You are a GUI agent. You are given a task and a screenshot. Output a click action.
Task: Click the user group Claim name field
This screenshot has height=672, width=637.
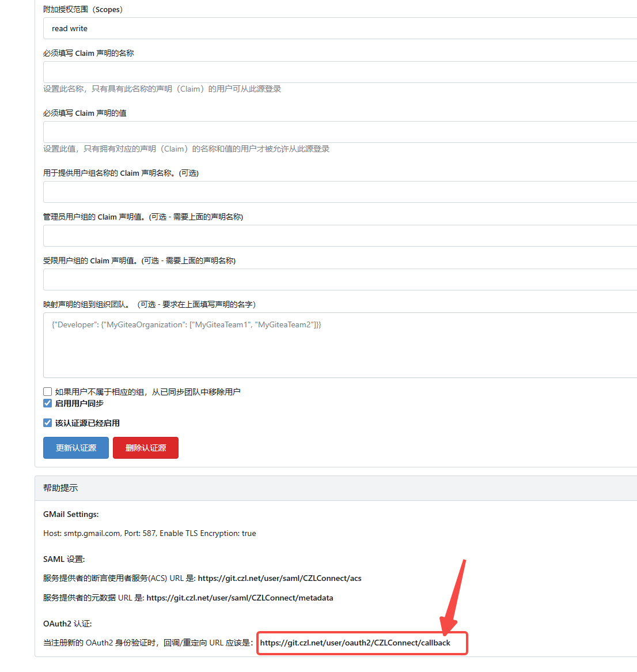point(340,192)
